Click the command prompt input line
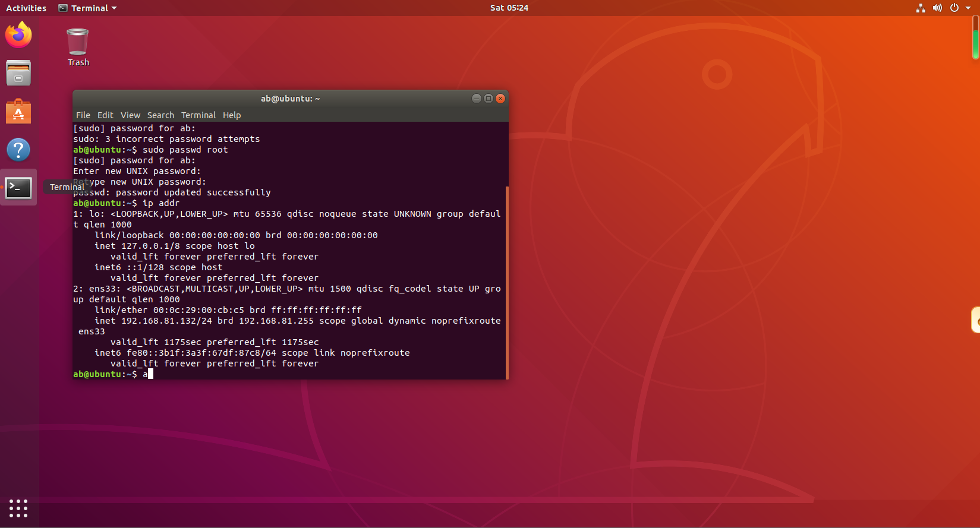 pos(290,374)
